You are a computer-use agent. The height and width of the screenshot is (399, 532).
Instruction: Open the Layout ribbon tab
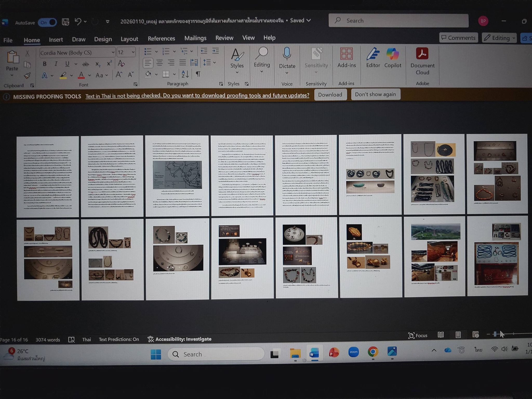click(129, 39)
